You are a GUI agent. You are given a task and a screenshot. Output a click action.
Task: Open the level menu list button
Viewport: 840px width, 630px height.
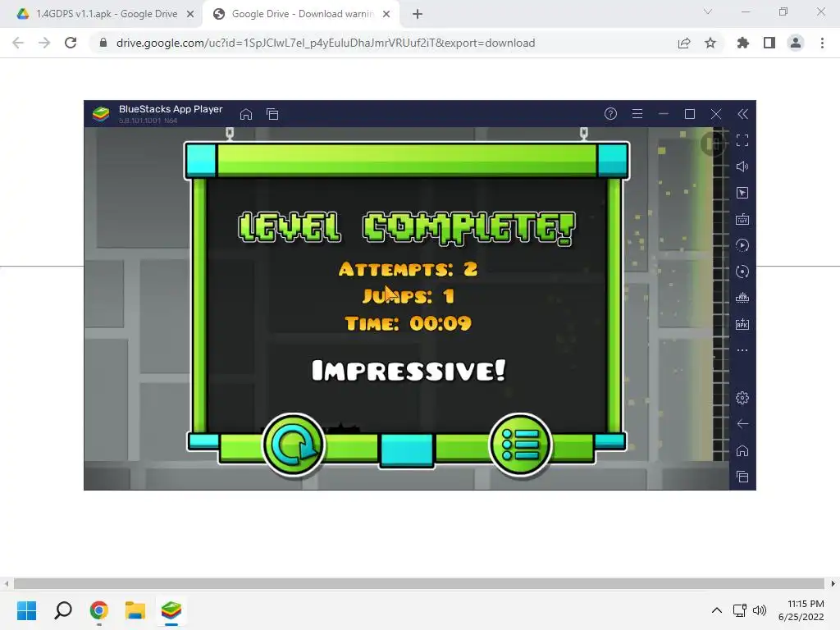tap(520, 445)
